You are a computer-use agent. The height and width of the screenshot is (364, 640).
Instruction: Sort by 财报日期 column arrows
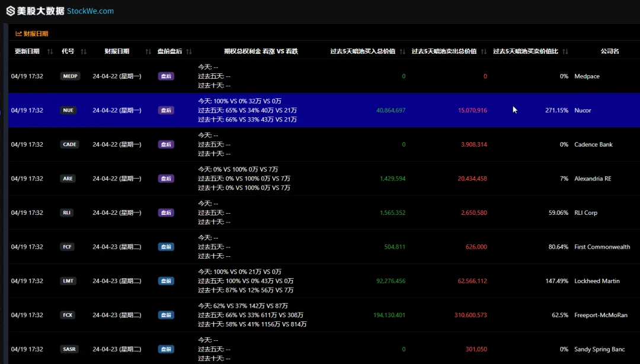148,51
